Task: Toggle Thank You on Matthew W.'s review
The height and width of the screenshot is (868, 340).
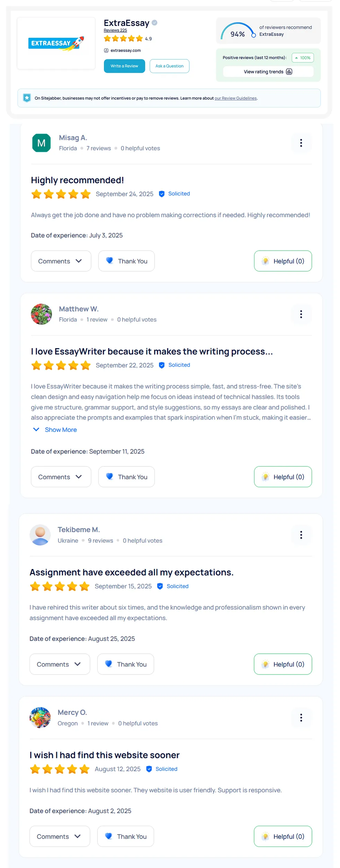Action: (x=127, y=477)
